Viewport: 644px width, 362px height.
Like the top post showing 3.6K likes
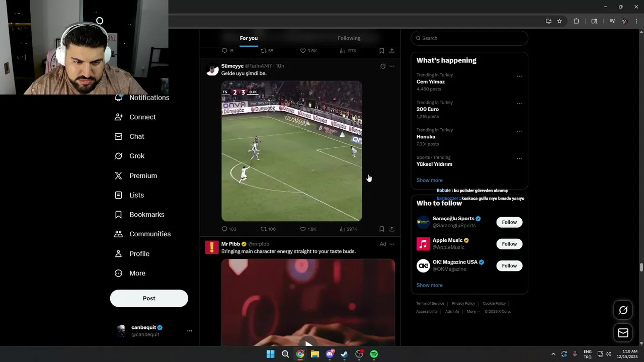pyautogui.click(x=308, y=51)
